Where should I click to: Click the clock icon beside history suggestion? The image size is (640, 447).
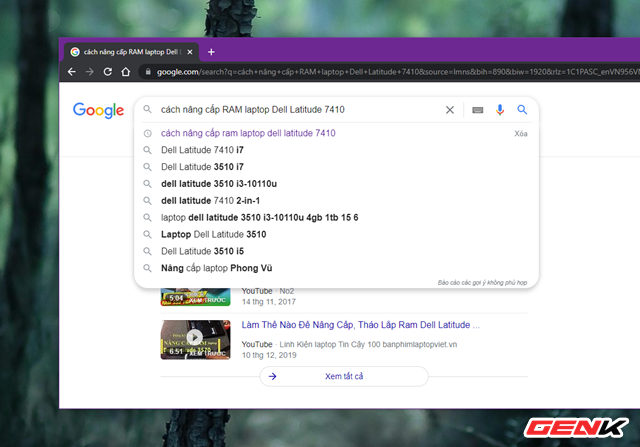(147, 133)
